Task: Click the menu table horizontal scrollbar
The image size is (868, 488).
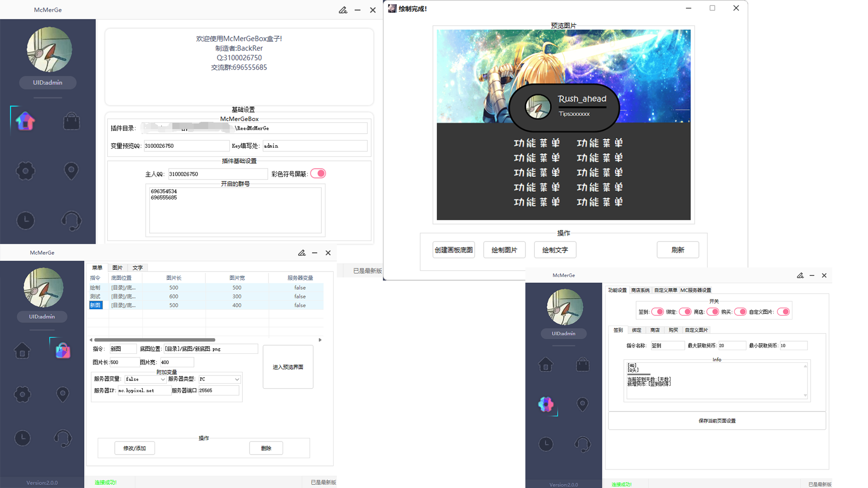Action: [155, 340]
